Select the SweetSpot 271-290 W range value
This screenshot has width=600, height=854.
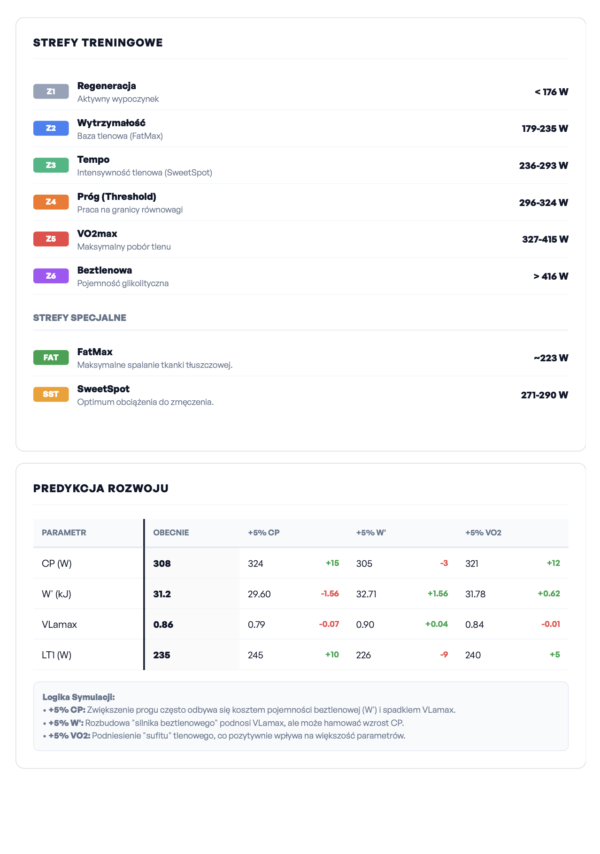[543, 395]
